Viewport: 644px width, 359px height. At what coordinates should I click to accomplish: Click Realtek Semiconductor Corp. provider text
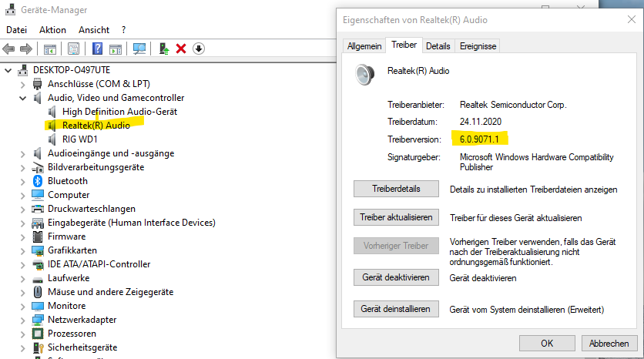point(513,105)
